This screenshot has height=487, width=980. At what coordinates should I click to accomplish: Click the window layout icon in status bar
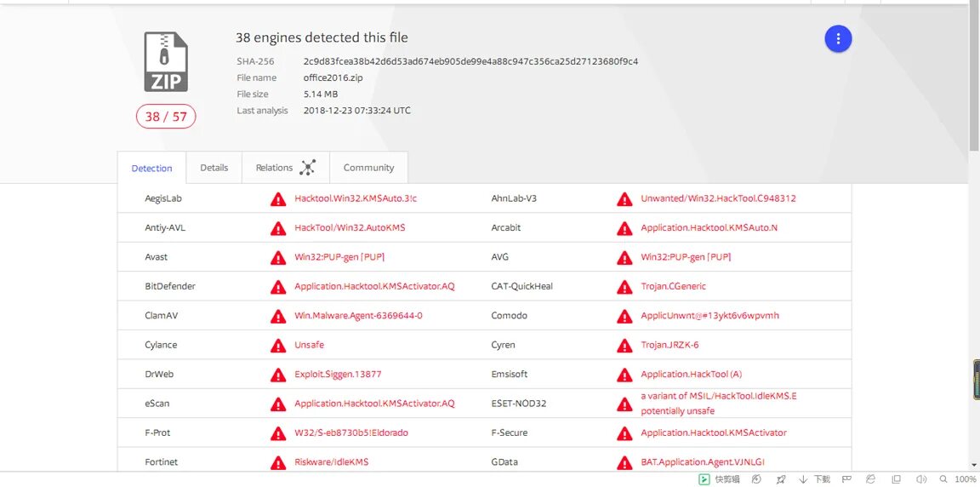896,479
